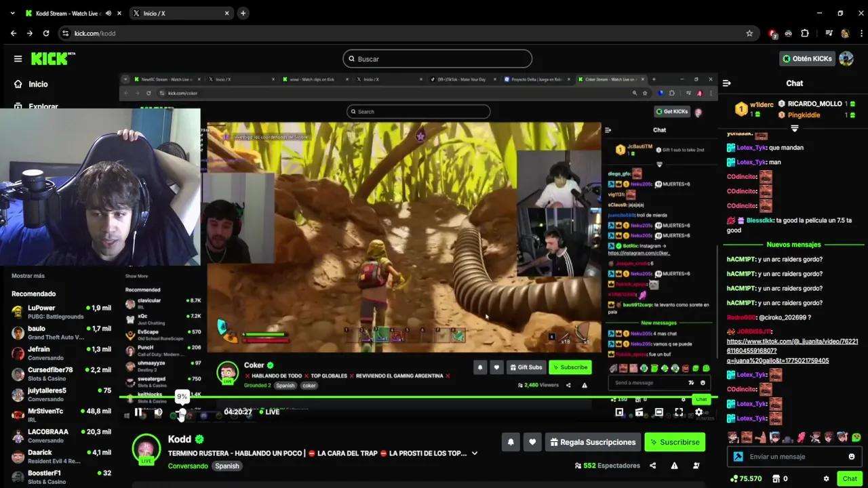The width and height of the screenshot is (868, 488).
Task: Open Daarick recommended channel
Action: point(61,457)
